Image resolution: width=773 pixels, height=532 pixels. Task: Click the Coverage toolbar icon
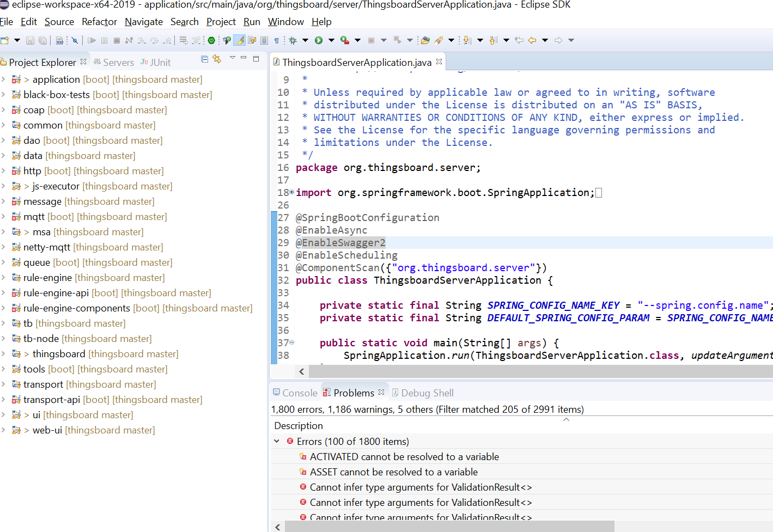pyautogui.click(x=345, y=40)
